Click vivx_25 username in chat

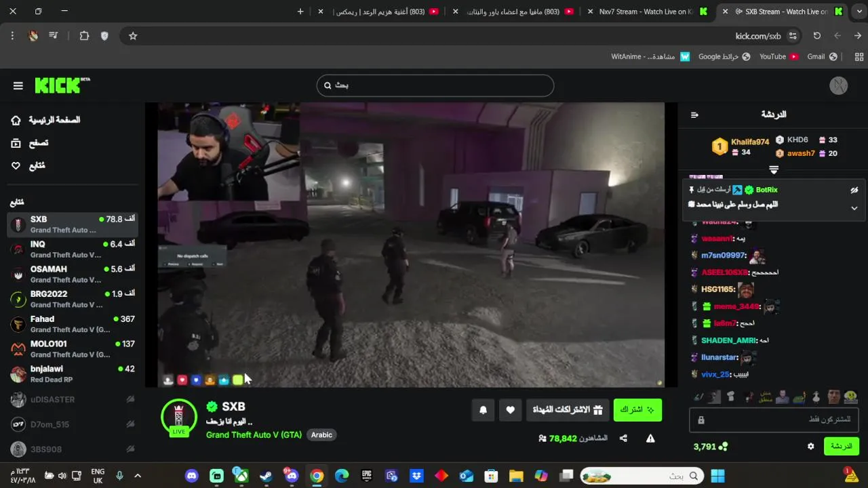[x=715, y=374]
